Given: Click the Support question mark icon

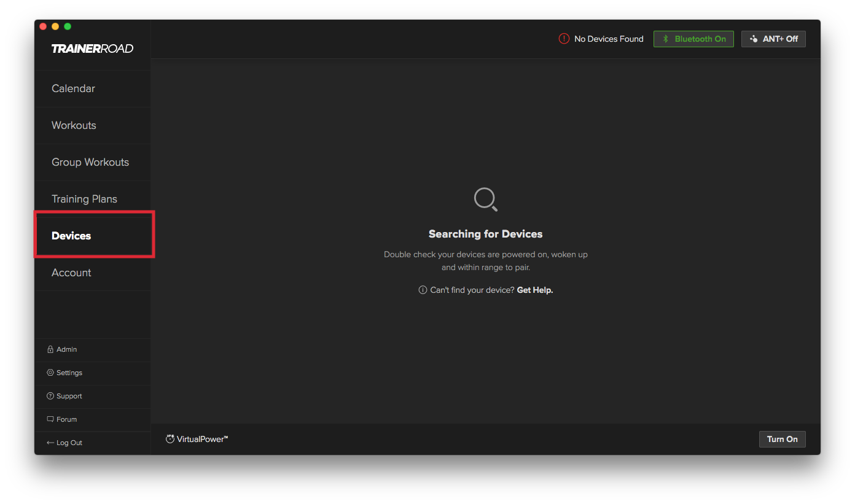Looking at the screenshot, I should (50, 396).
